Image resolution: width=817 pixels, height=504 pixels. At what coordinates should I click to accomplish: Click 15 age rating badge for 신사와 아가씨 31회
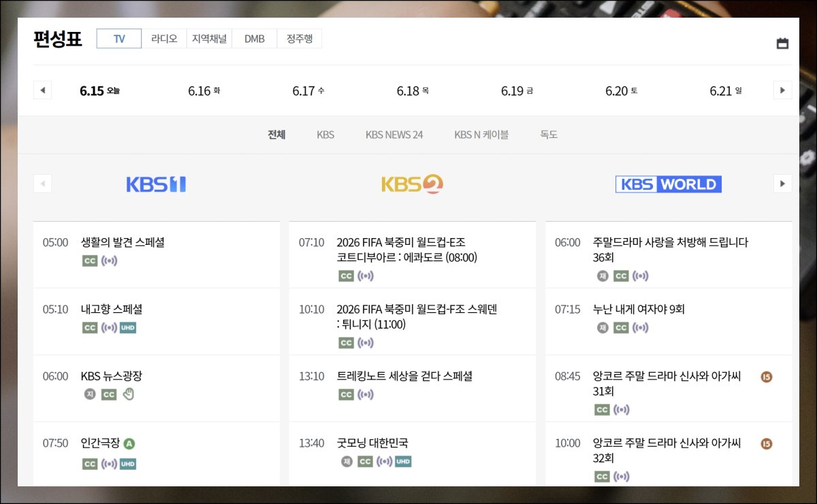(767, 377)
